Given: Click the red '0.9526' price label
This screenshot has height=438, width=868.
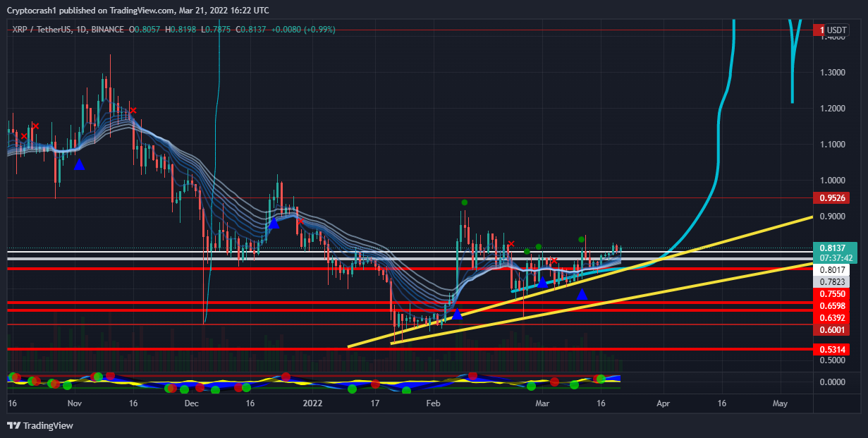Looking at the screenshot, I should pyautogui.click(x=832, y=198).
